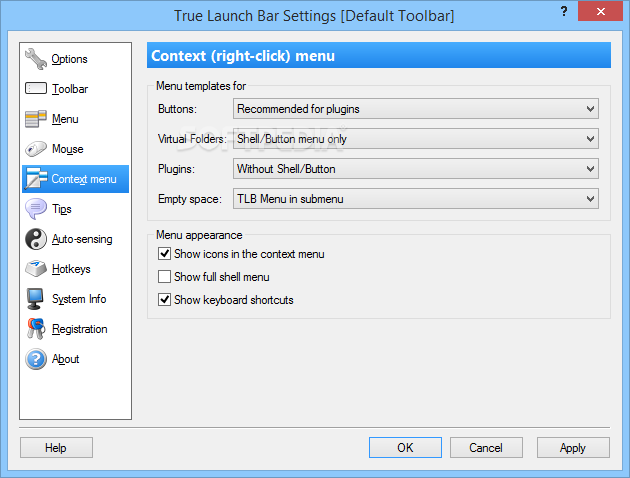This screenshot has height=478, width=630.
Task: Click the Menu icon in sidebar
Action: click(36, 119)
